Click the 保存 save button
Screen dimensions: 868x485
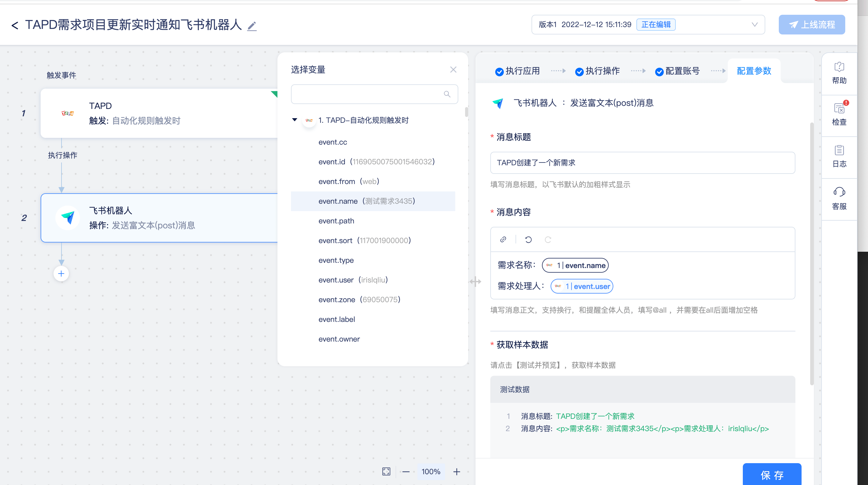[772, 475]
